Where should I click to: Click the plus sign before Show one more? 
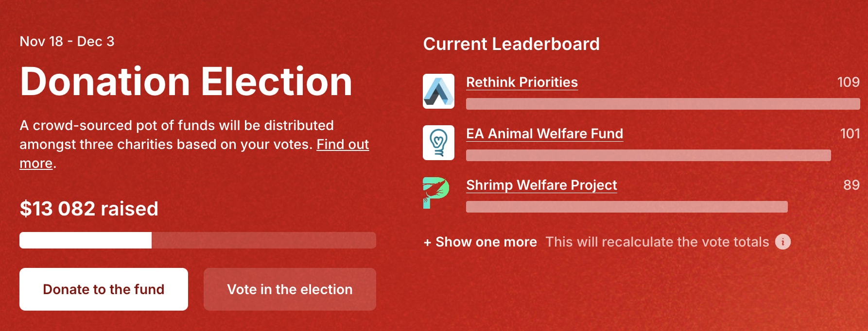click(x=427, y=242)
